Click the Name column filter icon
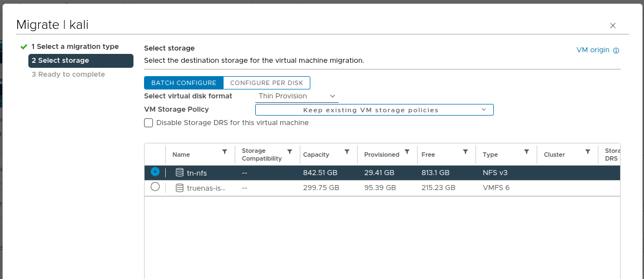This screenshot has height=279, width=644. [225, 152]
